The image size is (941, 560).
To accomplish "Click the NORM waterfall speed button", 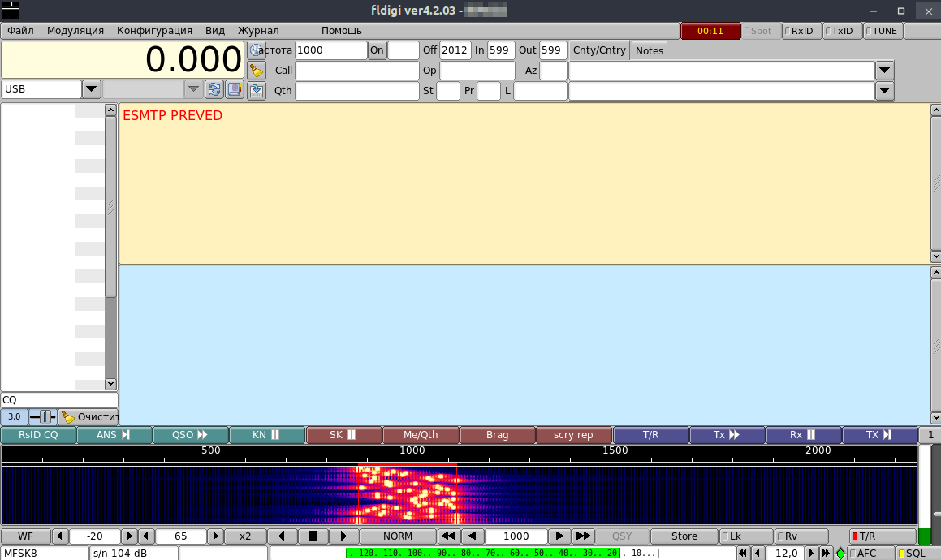I will [398, 536].
